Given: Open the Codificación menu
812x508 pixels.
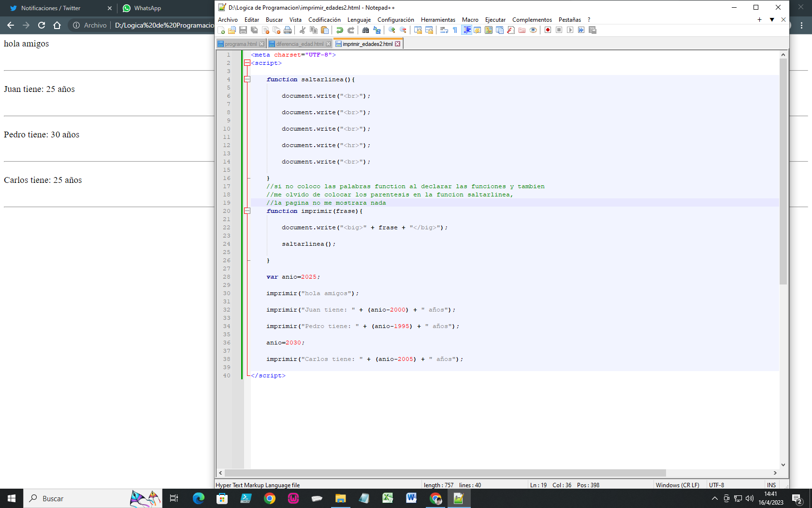Looking at the screenshot, I should [x=324, y=20].
